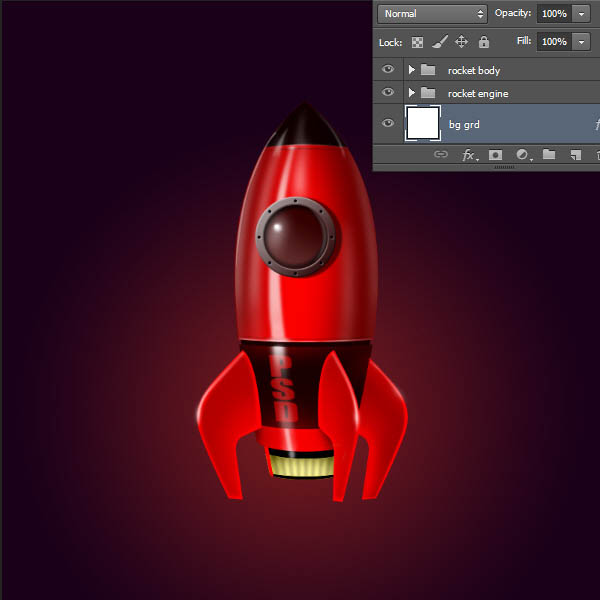Expand the rocket body group

click(412, 70)
